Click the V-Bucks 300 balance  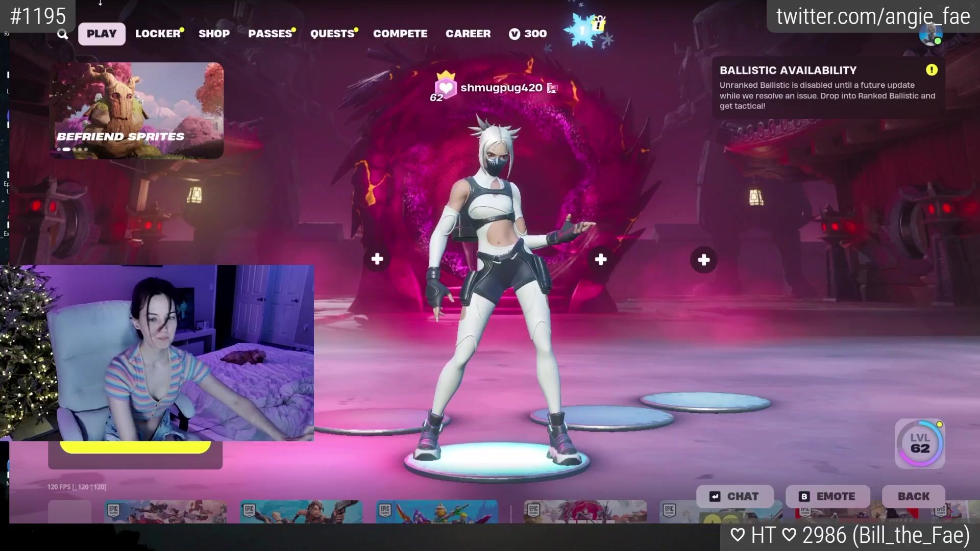pyautogui.click(x=528, y=34)
